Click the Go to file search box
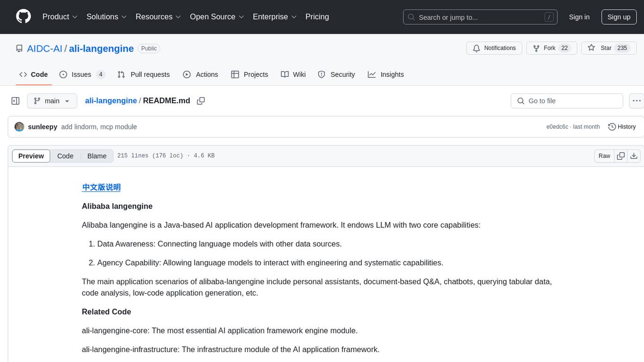Image resolution: width=644 pixels, height=362 pixels. (567, 101)
